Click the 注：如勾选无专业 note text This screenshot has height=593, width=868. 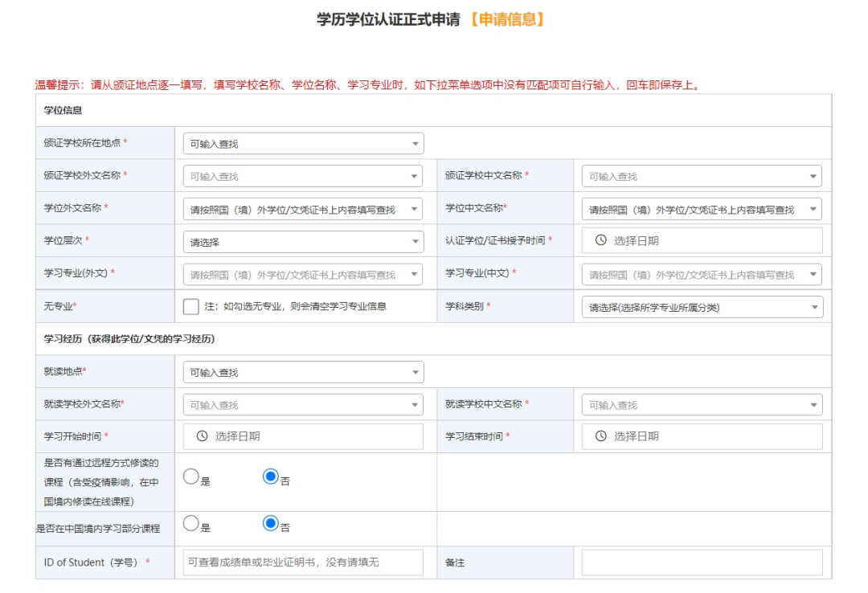(295, 306)
